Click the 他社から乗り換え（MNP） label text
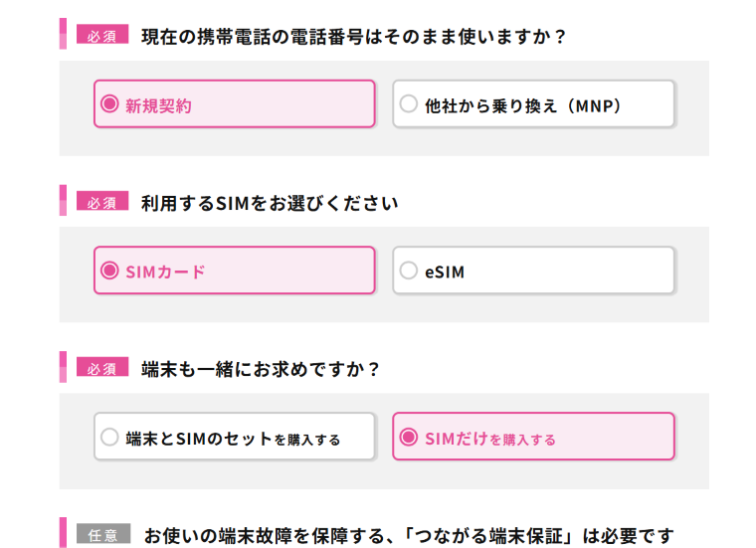 pyautogui.click(x=523, y=105)
